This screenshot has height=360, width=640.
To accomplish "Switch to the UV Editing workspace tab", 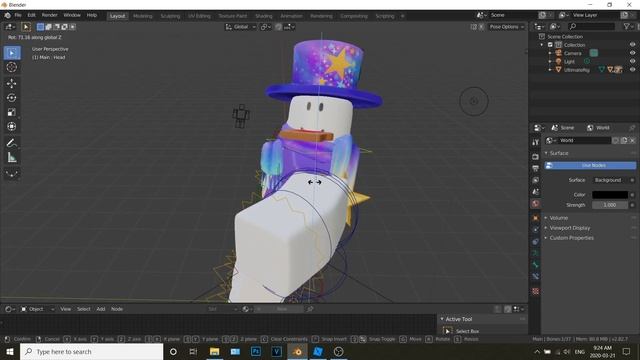I will (199, 16).
